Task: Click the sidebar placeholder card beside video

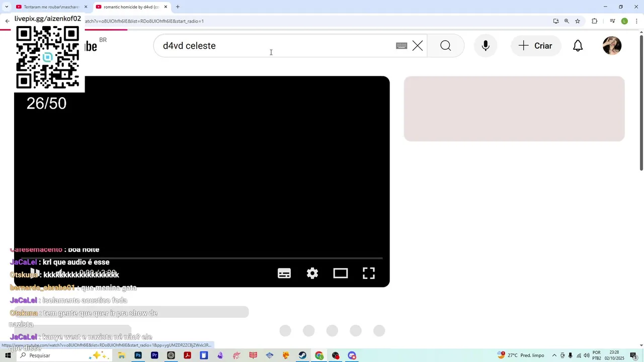Action: [x=514, y=109]
